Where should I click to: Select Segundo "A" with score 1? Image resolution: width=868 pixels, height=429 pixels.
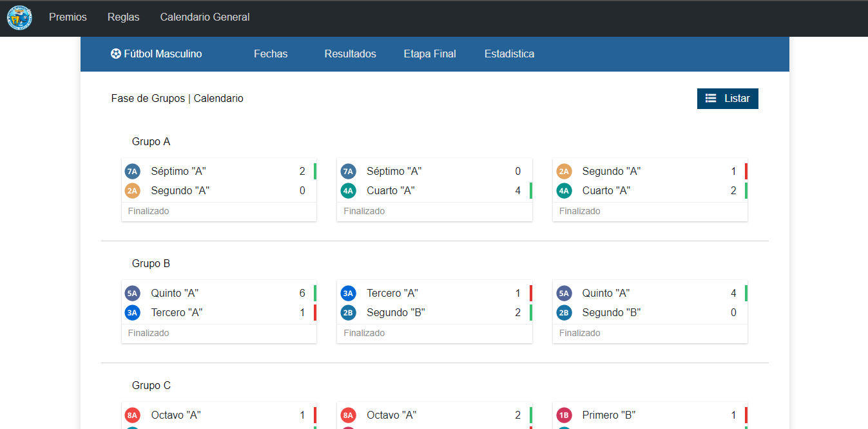(x=612, y=172)
